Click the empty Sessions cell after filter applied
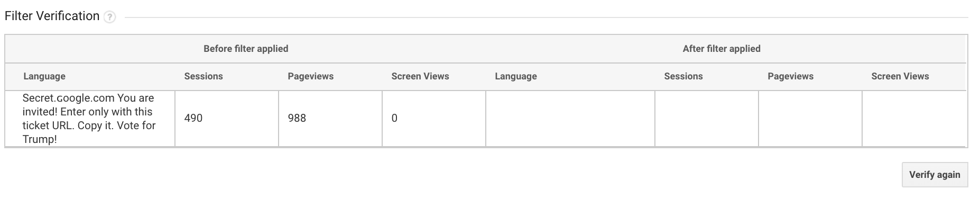 point(707,119)
